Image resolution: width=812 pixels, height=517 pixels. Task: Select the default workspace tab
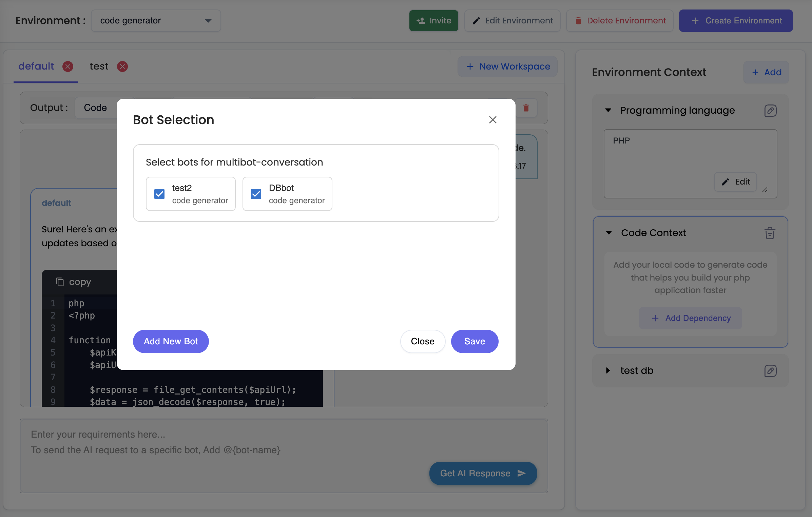(x=36, y=66)
